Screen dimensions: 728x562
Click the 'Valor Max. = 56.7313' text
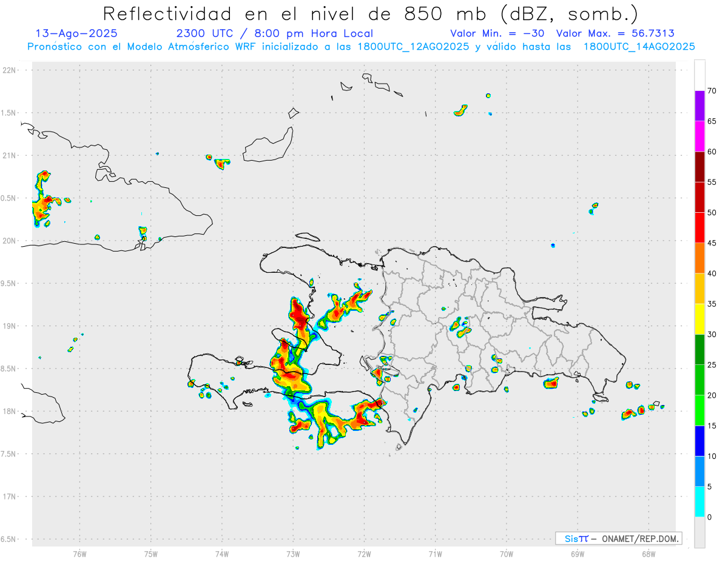(615, 33)
